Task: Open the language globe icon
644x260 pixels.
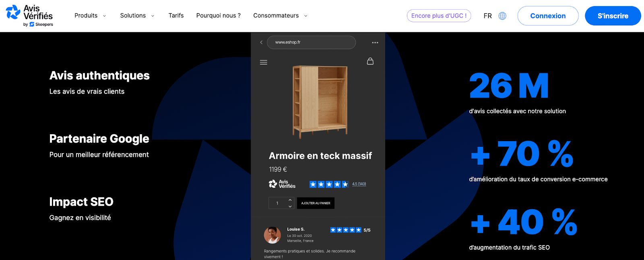Action: click(x=502, y=16)
